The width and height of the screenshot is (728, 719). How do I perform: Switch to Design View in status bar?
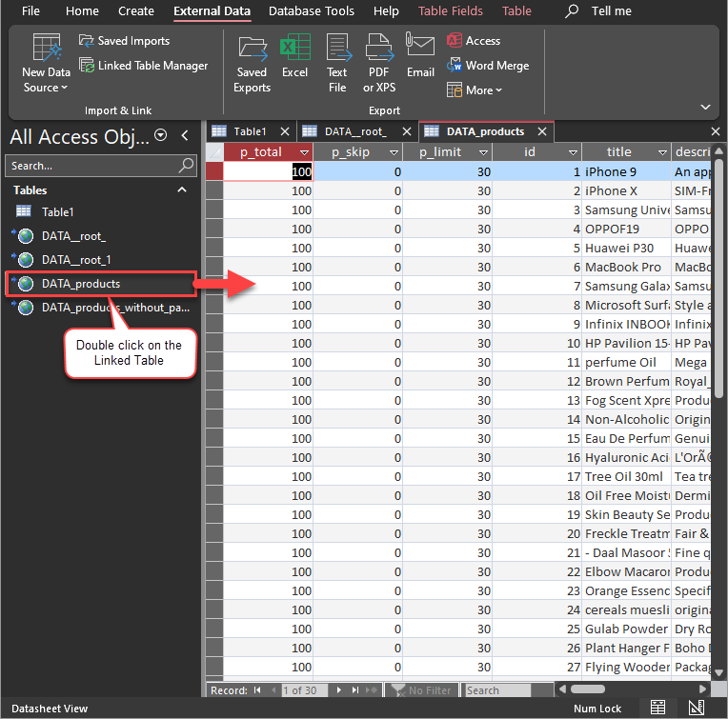[695, 708]
